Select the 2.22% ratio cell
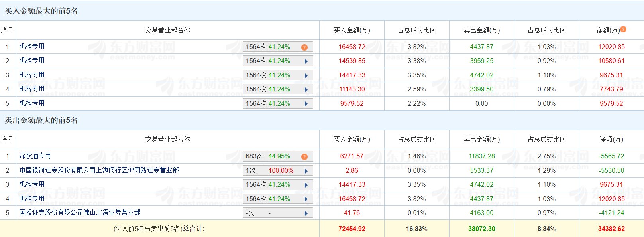Viewport: 644px width, 237px height. tap(416, 104)
